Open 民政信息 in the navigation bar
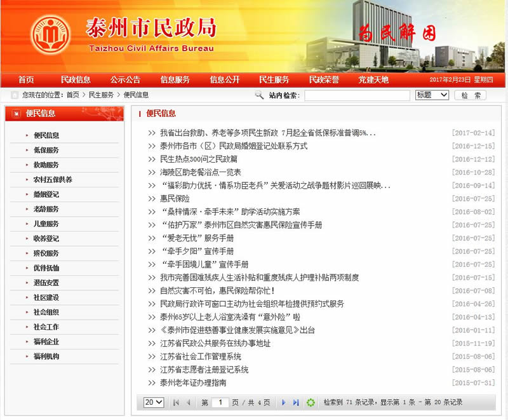 click(x=76, y=79)
